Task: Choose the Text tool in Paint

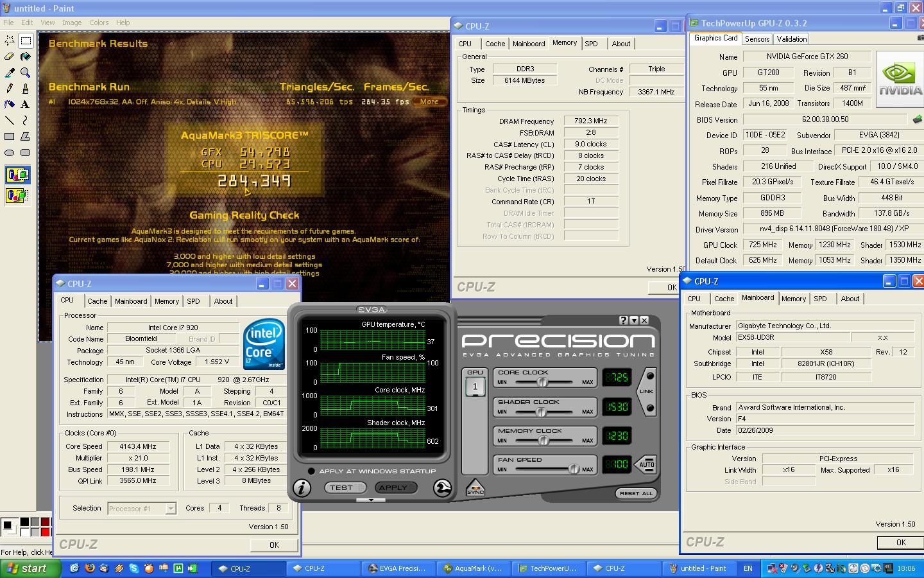Action: 26,104
